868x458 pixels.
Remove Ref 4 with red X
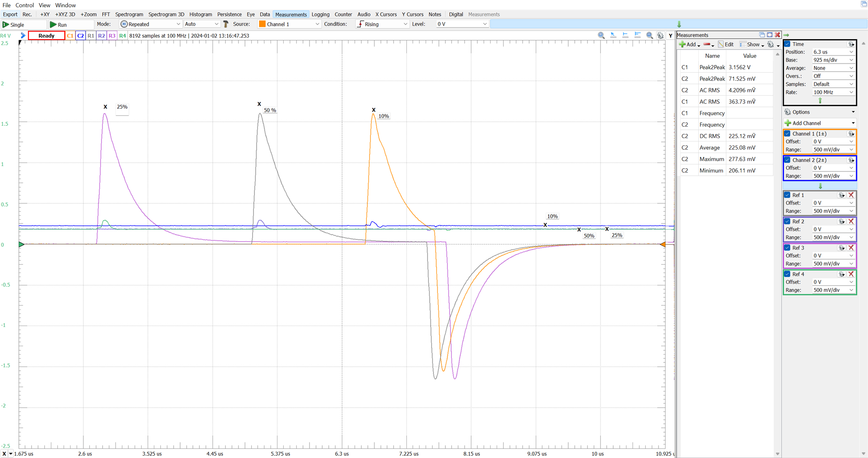tap(851, 274)
